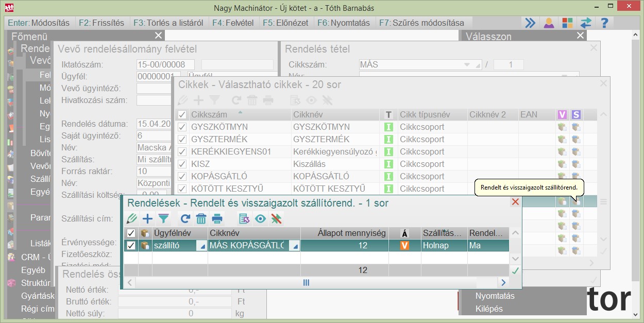Image resolution: width=644 pixels, height=323 pixels.
Task: Toggle the select-all checkbox in Rendelések header
Action: (131, 233)
